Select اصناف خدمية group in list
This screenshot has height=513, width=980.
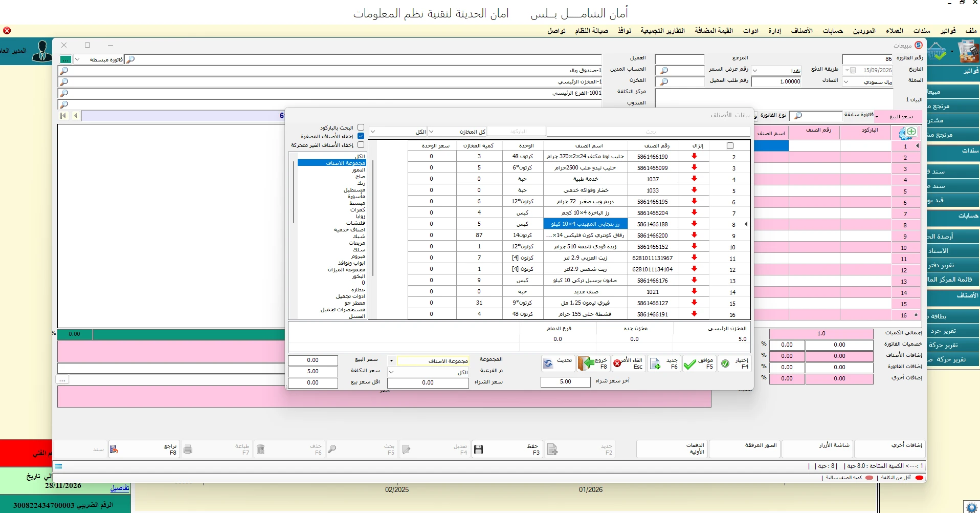[x=349, y=229]
